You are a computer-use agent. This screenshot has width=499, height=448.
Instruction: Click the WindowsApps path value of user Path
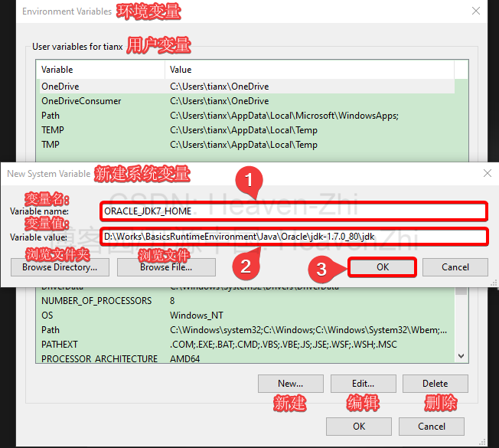pyautogui.click(x=284, y=116)
